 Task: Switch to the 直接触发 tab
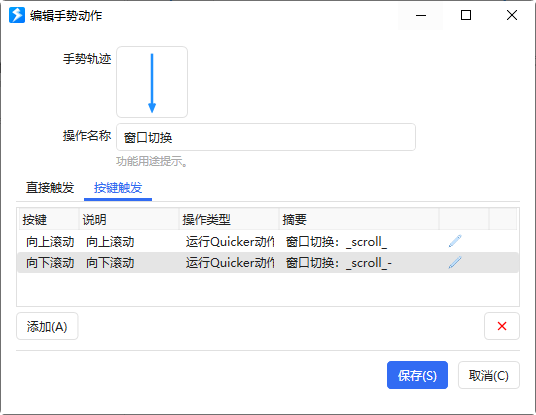click(x=50, y=188)
